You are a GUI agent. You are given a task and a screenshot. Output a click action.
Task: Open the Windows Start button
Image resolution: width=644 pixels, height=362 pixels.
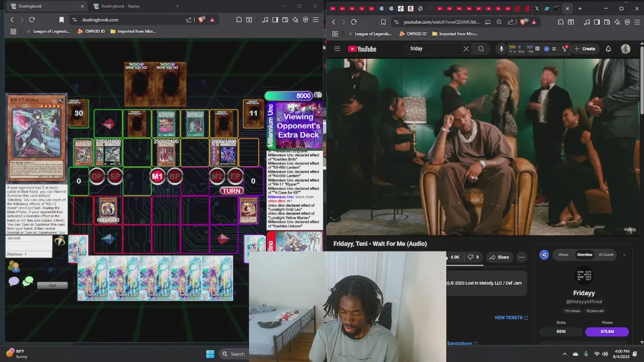coord(210,354)
